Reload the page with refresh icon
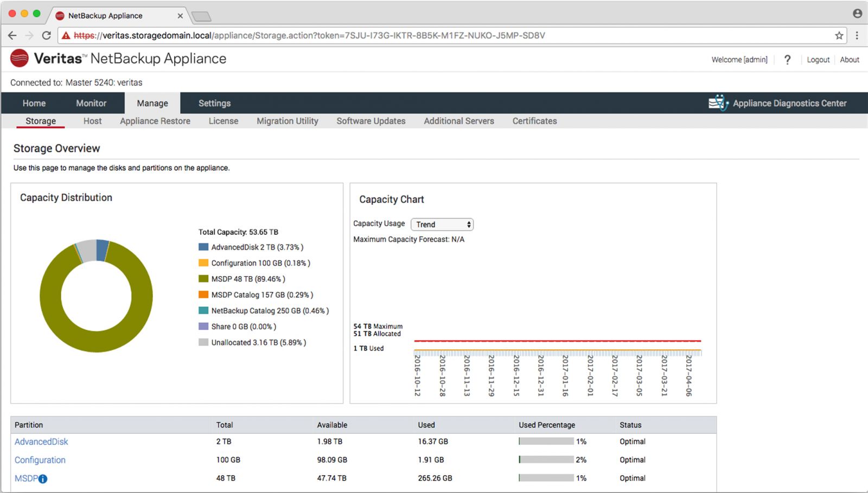The width and height of the screenshot is (868, 493). pyautogui.click(x=47, y=35)
